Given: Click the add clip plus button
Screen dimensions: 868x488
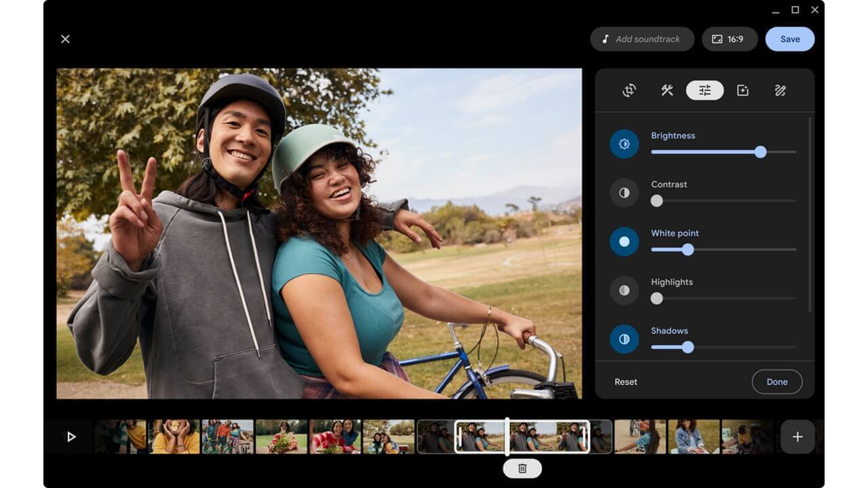Looking at the screenshot, I should click(x=797, y=436).
